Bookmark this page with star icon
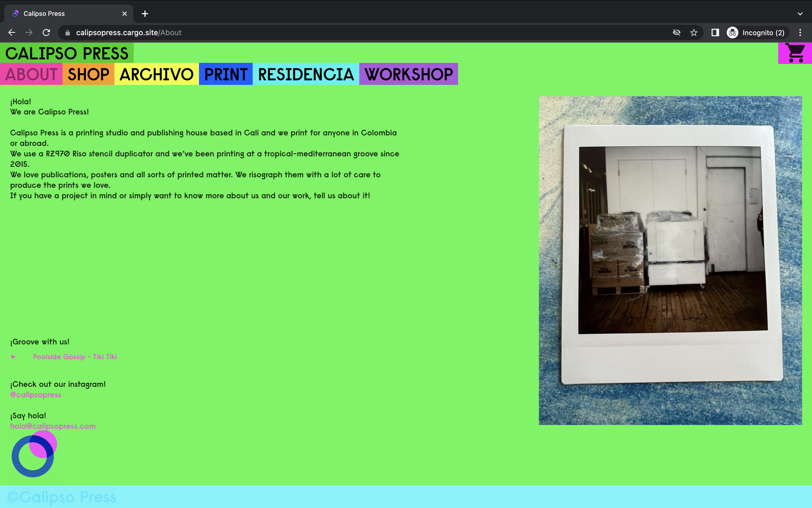This screenshot has width=812, height=508. [x=694, y=33]
